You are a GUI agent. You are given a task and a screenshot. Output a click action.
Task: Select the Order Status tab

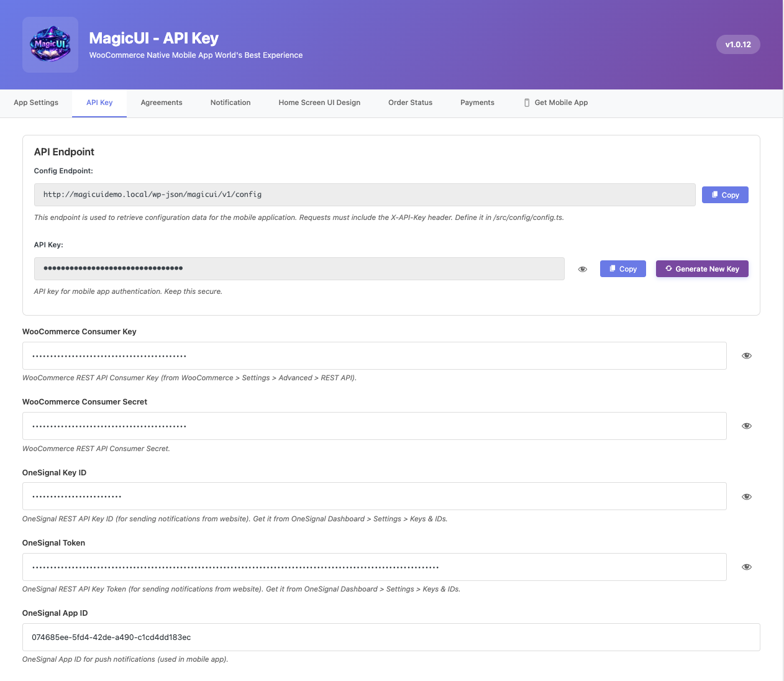pyautogui.click(x=410, y=103)
